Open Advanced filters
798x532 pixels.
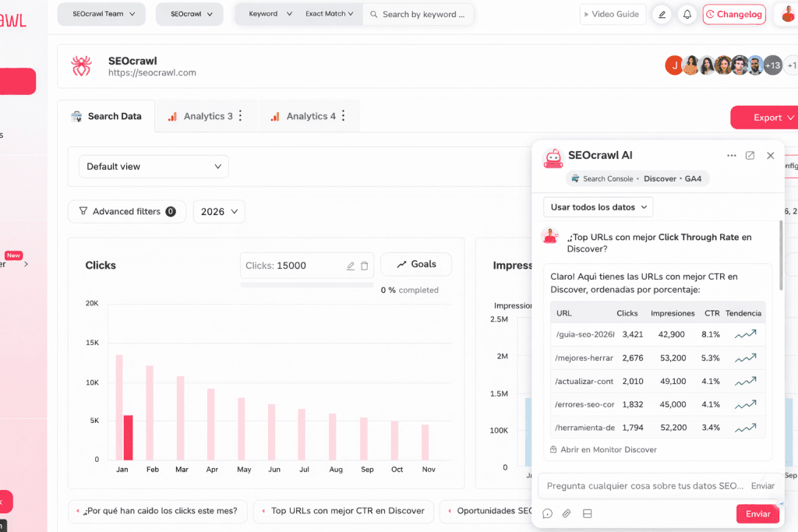[127, 212]
